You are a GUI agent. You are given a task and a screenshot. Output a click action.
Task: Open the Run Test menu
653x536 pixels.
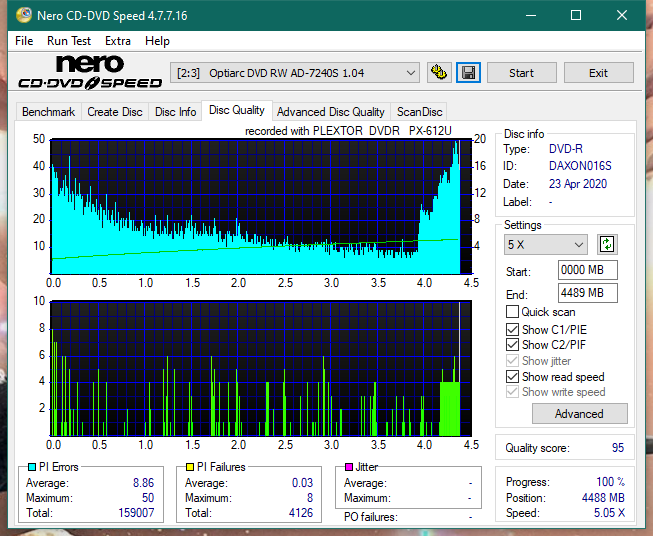tap(69, 41)
